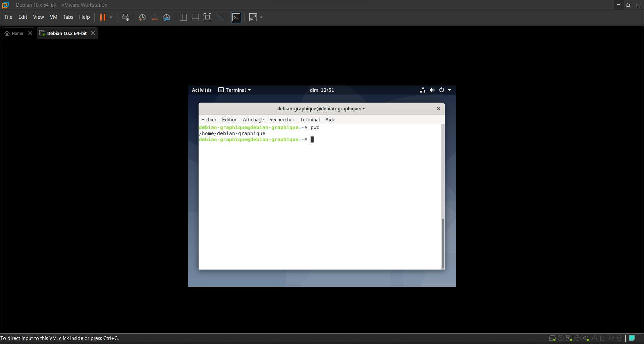Click the CD/DVD drive status icon
Screen dimensions: 644x344
pos(561,338)
